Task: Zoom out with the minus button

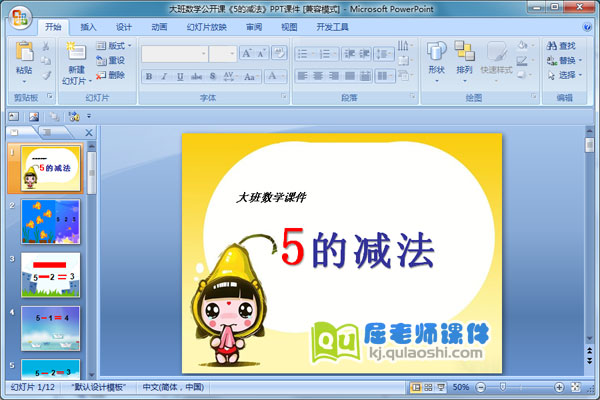Action: (x=481, y=387)
